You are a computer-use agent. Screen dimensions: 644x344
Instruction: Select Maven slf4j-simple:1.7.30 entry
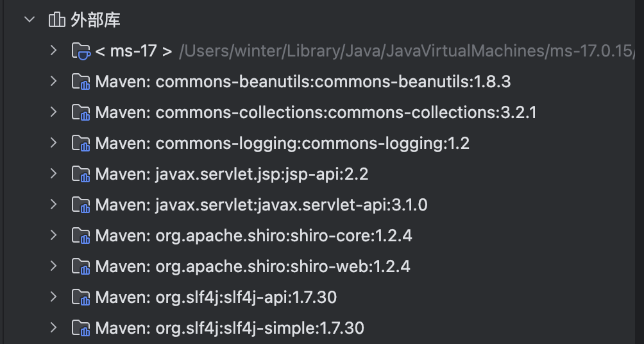[230, 329]
